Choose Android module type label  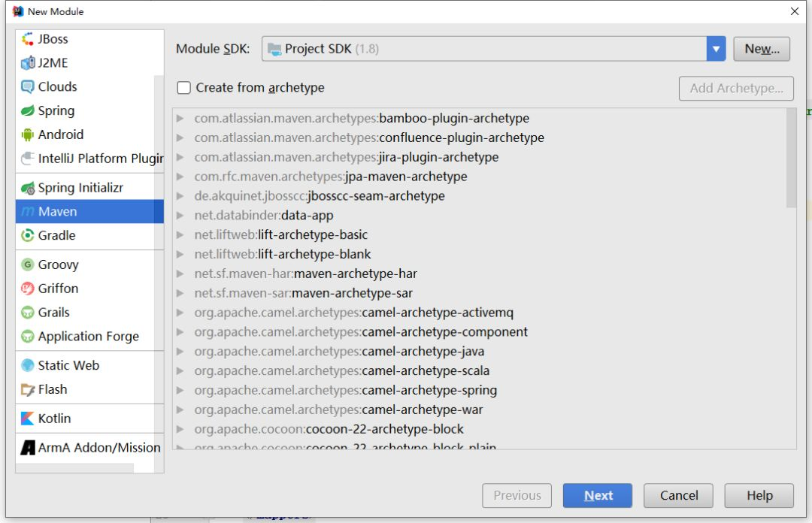61,135
